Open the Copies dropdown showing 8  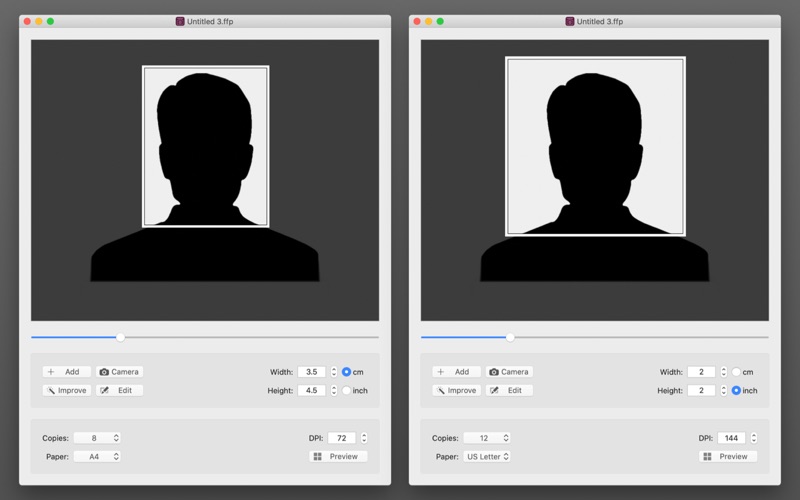(98, 438)
